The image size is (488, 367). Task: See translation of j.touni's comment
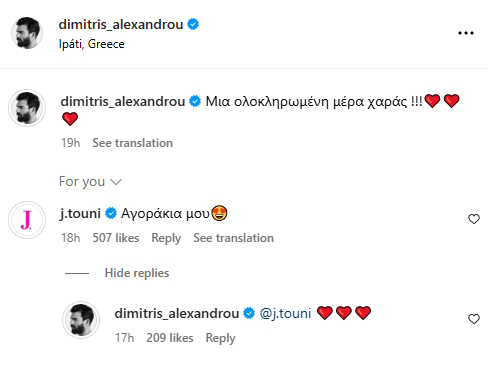(234, 238)
